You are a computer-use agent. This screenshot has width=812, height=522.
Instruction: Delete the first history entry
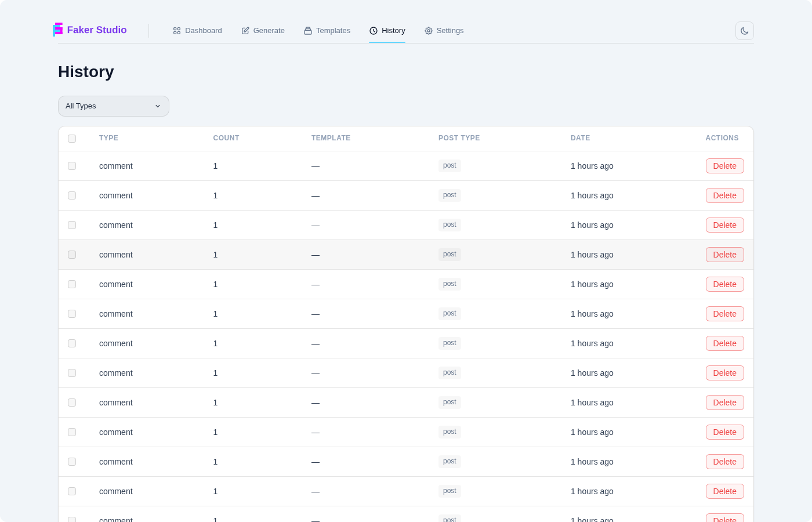coord(725,166)
